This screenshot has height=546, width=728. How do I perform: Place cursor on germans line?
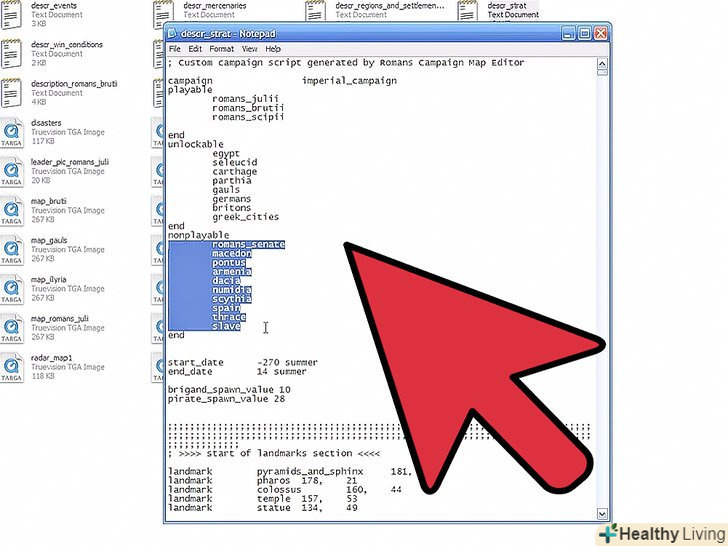point(231,198)
